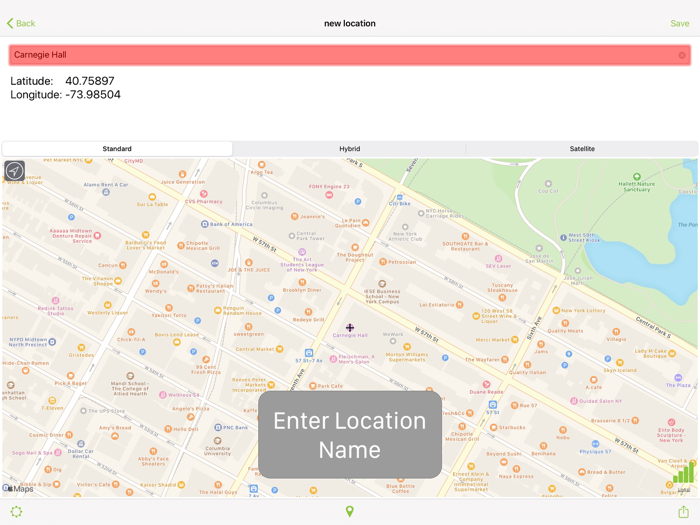Select the Petrossian restaurant marker
The height and width of the screenshot is (525, 700).
tap(383, 262)
